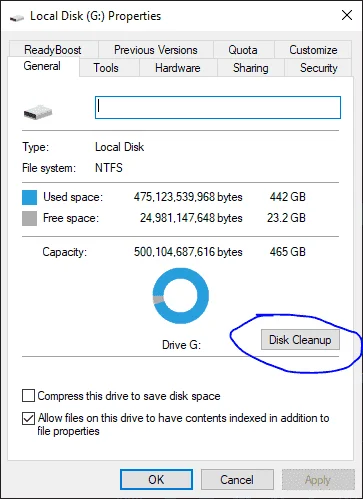Click the NTFS file system value

click(x=109, y=168)
